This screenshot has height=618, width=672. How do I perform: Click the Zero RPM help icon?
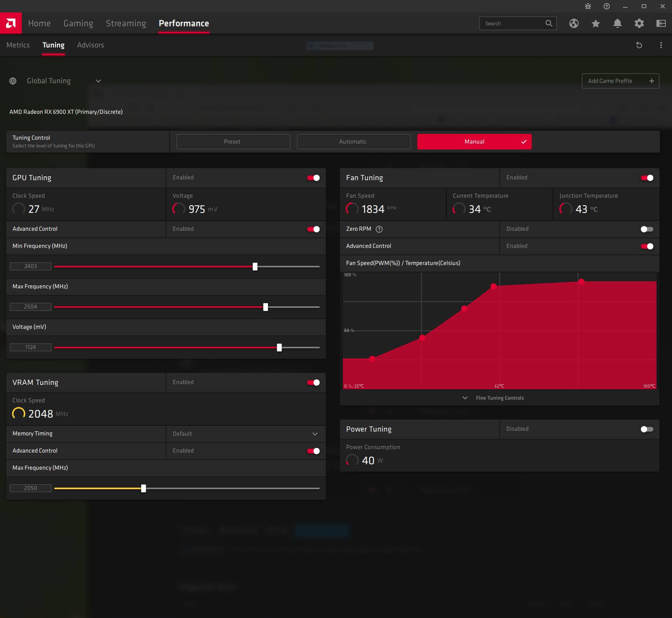pos(379,229)
